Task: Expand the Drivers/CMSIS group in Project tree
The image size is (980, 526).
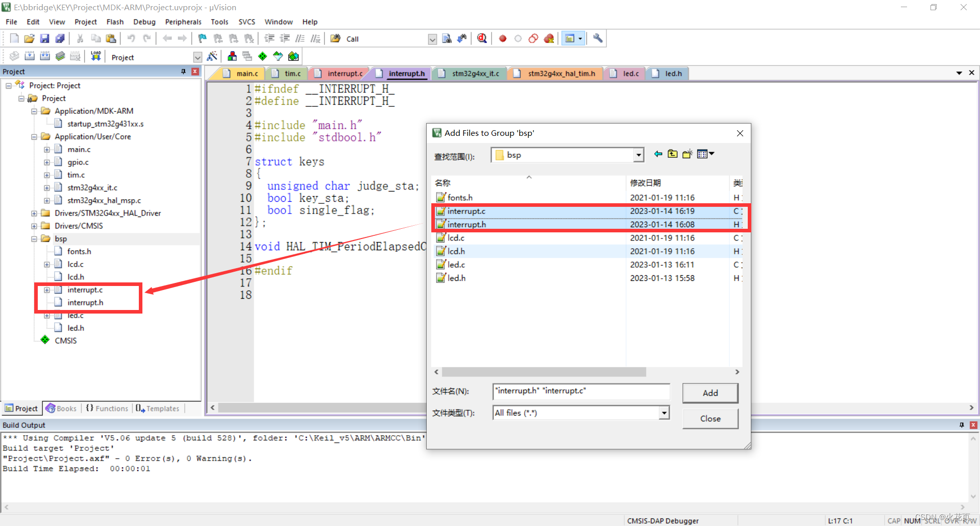Action: pyautogui.click(x=34, y=226)
